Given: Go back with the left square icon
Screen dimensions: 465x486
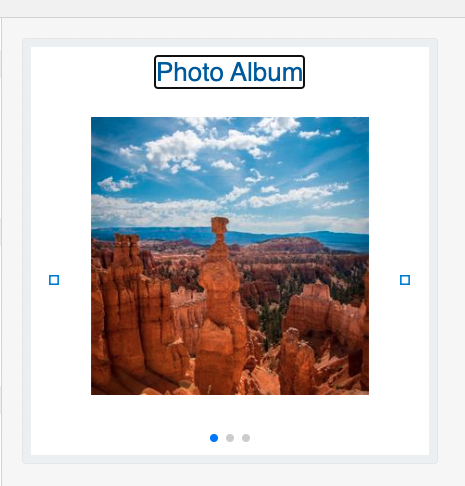Looking at the screenshot, I should [54, 280].
